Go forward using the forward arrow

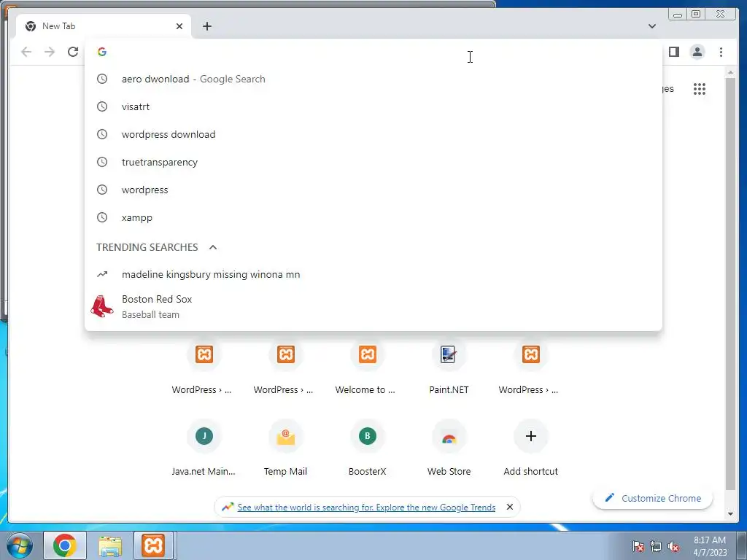tap(50, 52)
